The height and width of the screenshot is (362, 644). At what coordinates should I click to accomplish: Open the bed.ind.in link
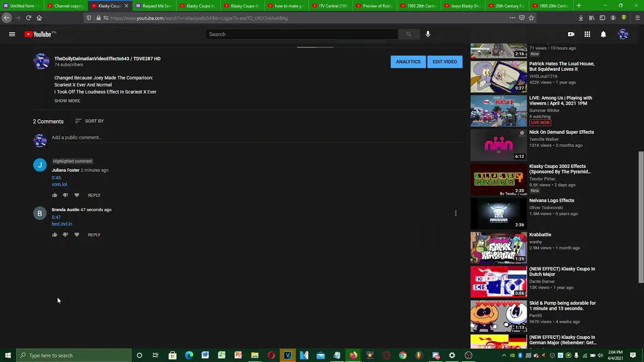pyautogui.click(x=62, y=224)
